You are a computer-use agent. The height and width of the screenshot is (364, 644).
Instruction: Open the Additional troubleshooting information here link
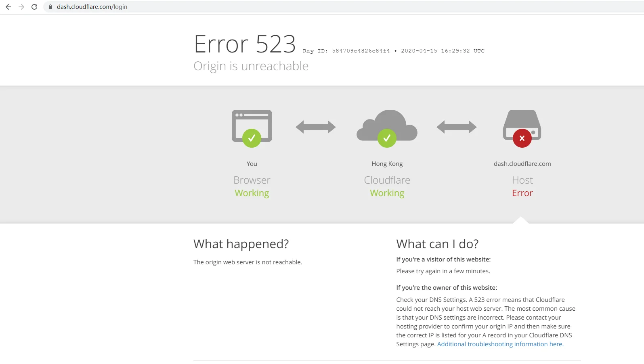tap(500, 344)
